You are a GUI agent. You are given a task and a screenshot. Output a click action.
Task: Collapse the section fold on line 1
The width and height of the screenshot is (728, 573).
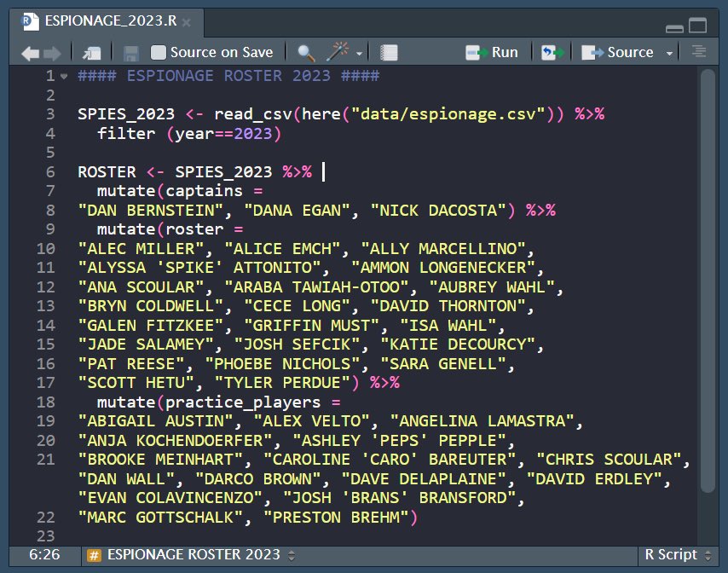(x=64, y=76)
